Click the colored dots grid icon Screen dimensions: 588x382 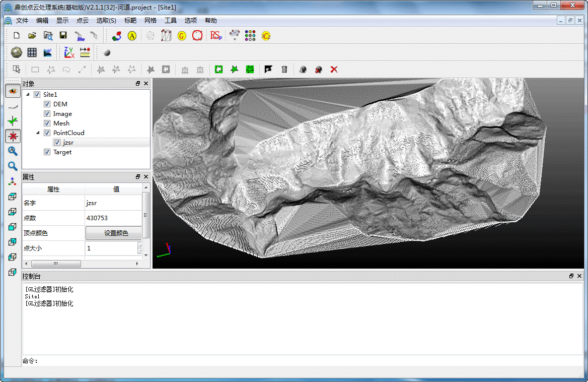pyautogui.click(x=250, y=36)
